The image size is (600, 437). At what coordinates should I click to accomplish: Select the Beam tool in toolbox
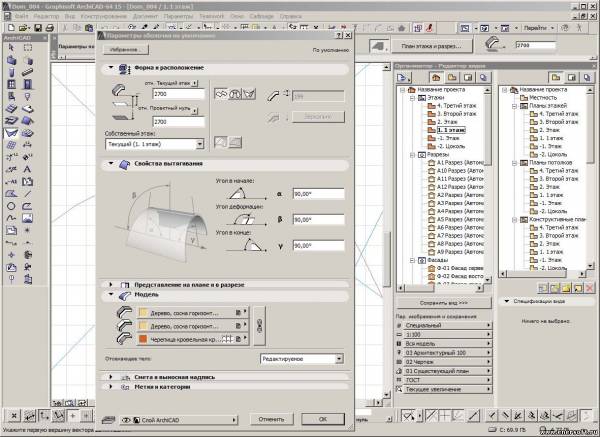[x=28, y=72]
